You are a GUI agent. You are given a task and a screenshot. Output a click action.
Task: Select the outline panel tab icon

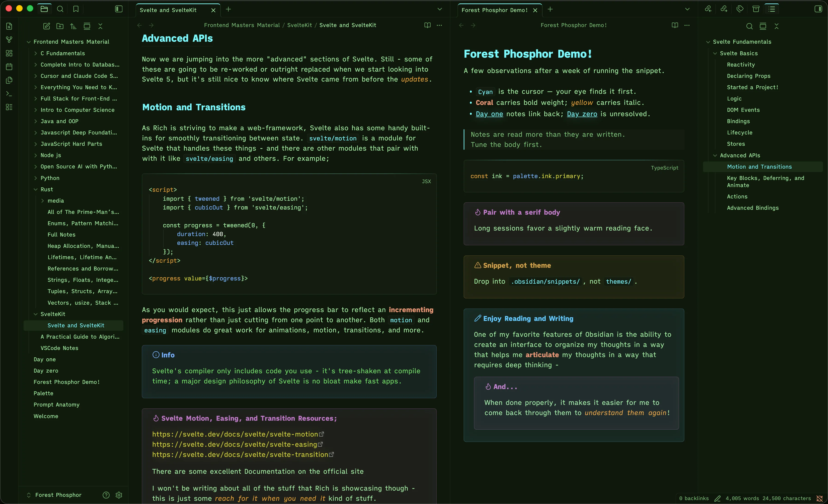point(772,9)
